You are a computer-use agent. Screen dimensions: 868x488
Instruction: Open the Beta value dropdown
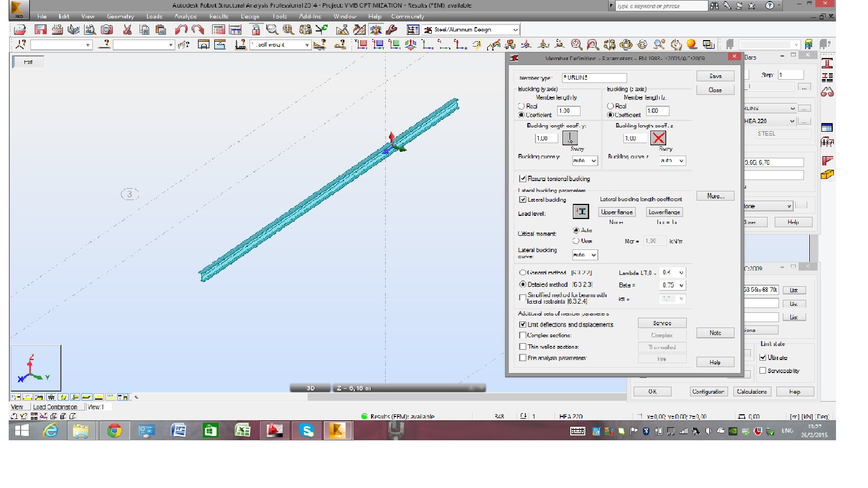(x=672, y=285)
